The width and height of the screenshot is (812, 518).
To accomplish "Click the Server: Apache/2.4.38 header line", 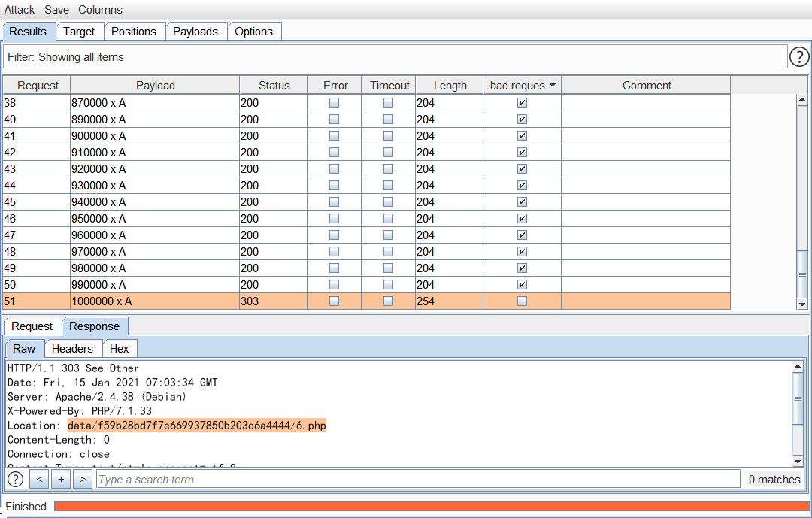I will click(96, 397).
